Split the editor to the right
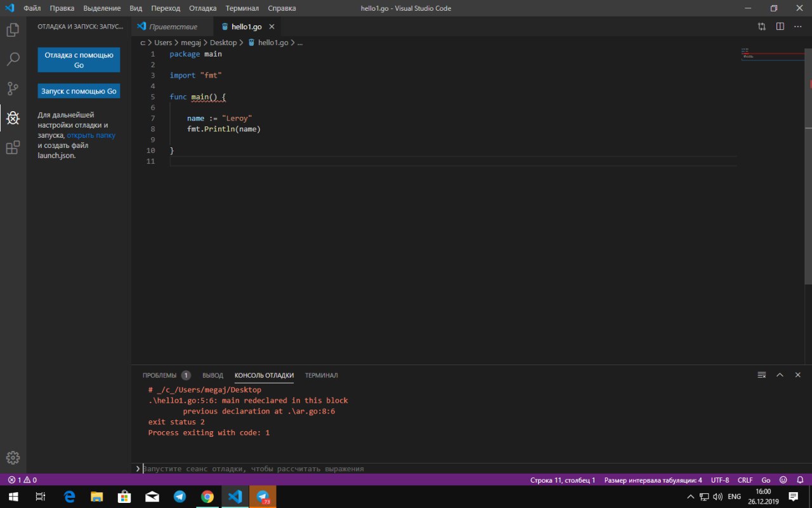Viewport: 812px width, 508px height. pos(780,27)
